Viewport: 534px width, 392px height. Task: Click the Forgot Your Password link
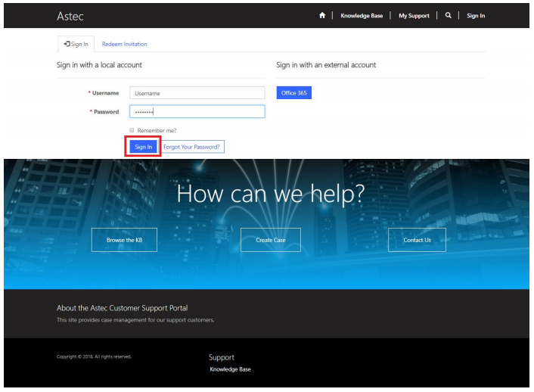(191, 147)
